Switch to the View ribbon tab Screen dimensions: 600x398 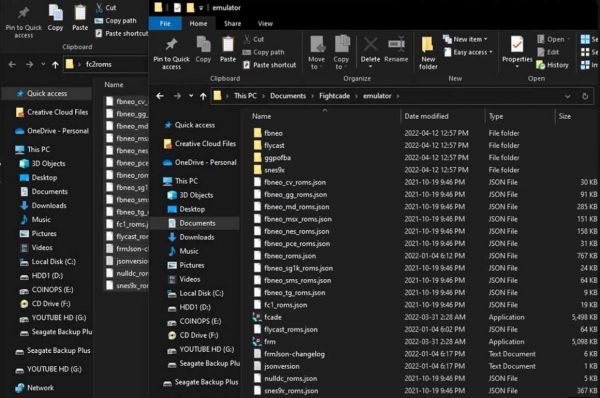[265, 23]
